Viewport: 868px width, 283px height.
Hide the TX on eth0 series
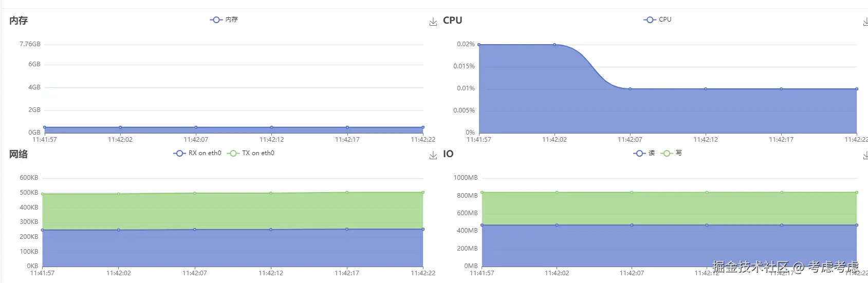point(251,153)
